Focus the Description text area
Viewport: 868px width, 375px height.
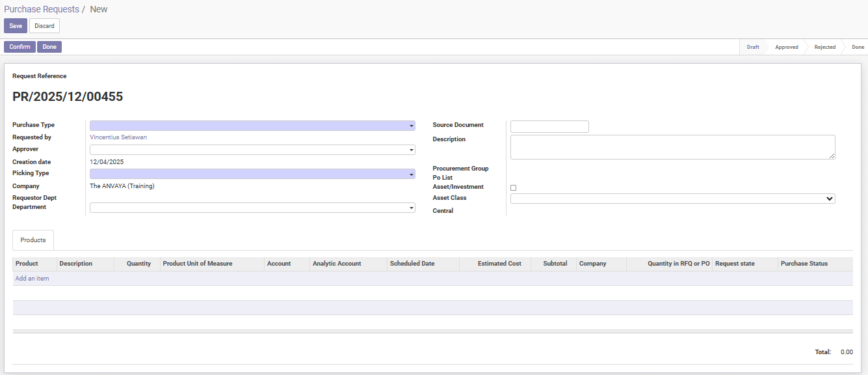[x=672, y=146]
